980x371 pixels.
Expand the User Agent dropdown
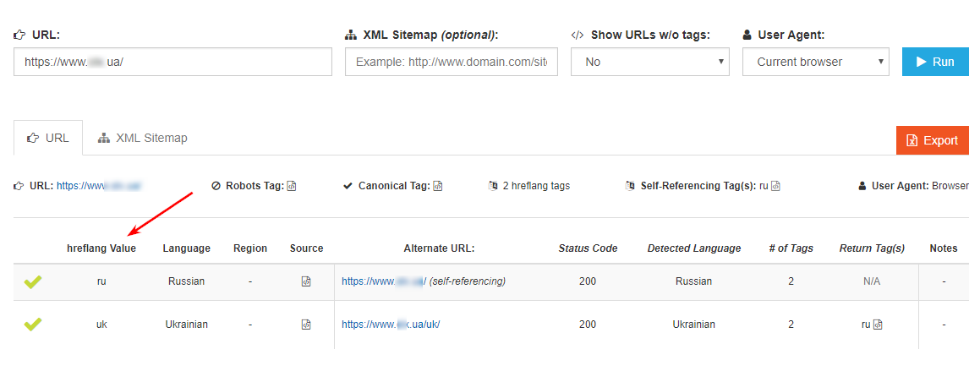coord(816,62)
